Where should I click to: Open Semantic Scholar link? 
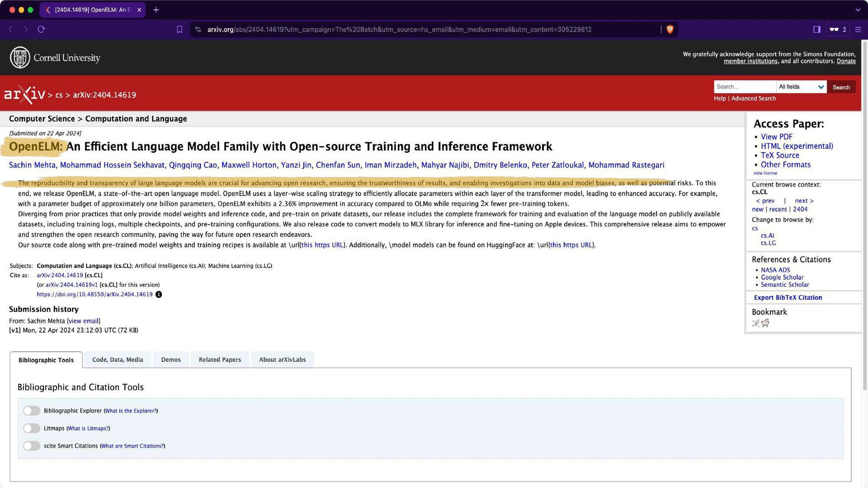pyautogui.click(x=785, y=285)
